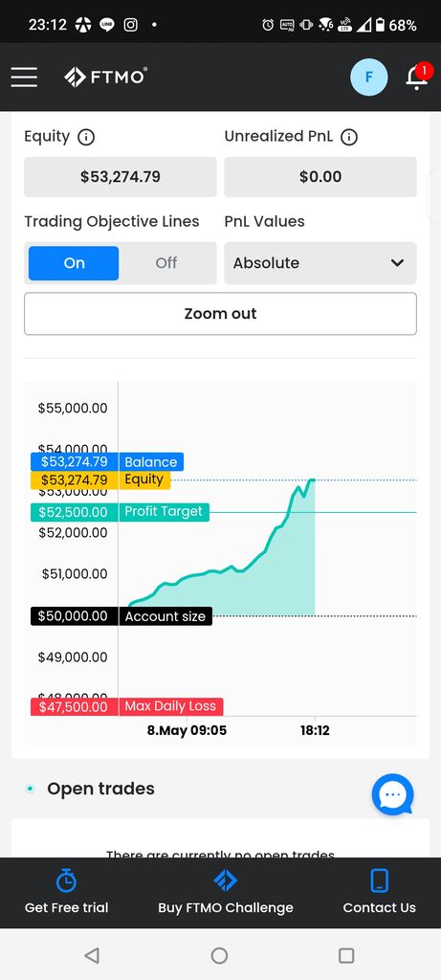
Task: Turn Trading Objective Lines On
Action: pyautogui.click(x=74, y=263)
